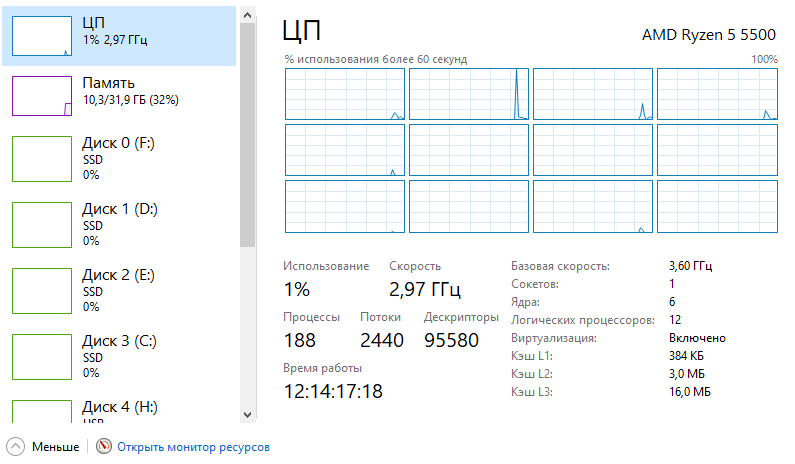Click the top-right CPU core graph
This screenshot has width=795, height=464.
(x=716, y=95)
